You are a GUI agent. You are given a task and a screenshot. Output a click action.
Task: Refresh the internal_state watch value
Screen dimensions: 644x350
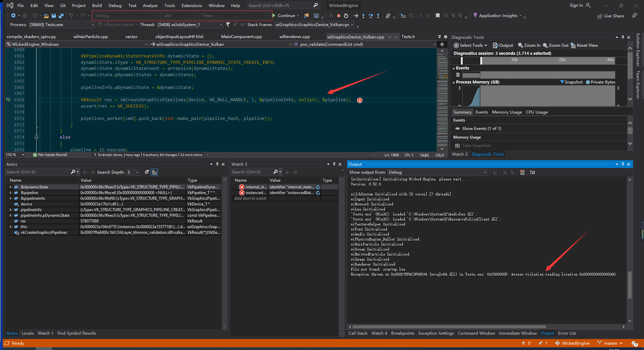[318, 187]
